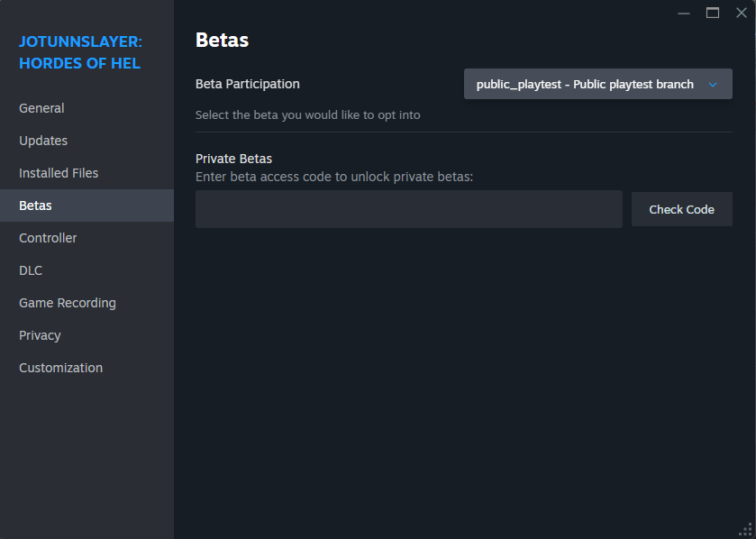Screen dimensions: 756x539
Task: Click the Beta Participation label
Action: tap(247, 84)
